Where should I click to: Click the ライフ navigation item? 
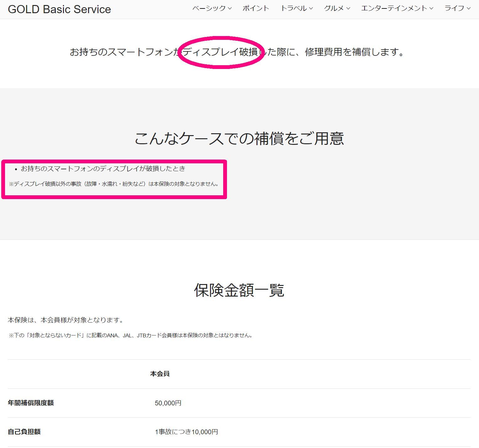(x=454, y=8)
